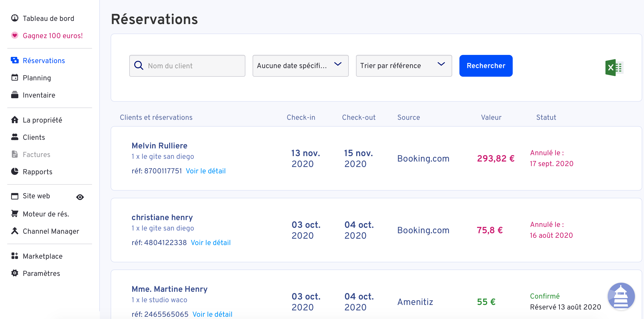
Task: Toggle the Site web eye visibility icon
Action: click(x=80, y=197)
